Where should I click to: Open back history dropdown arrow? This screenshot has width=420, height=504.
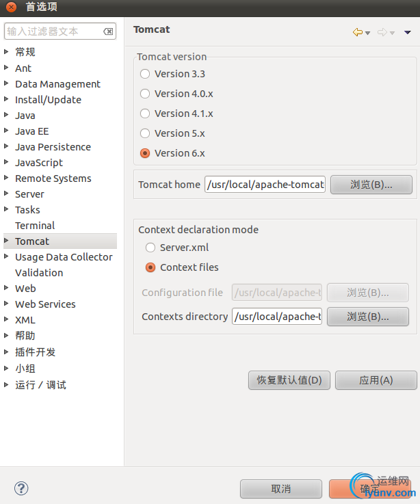[x=367, y=33]
